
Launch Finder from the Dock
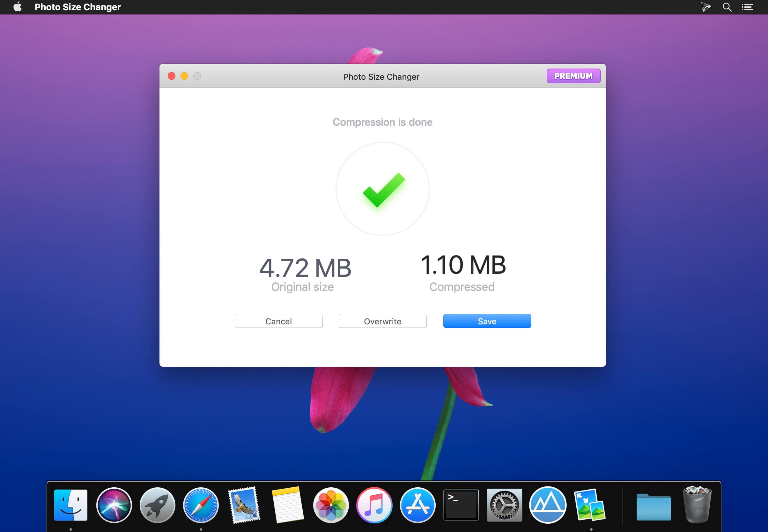pos(71,505)
